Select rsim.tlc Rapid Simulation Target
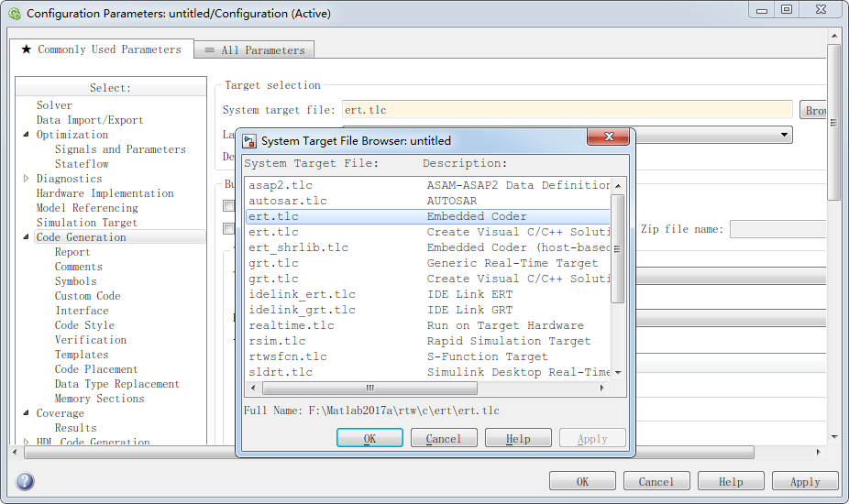 (428, 341)
